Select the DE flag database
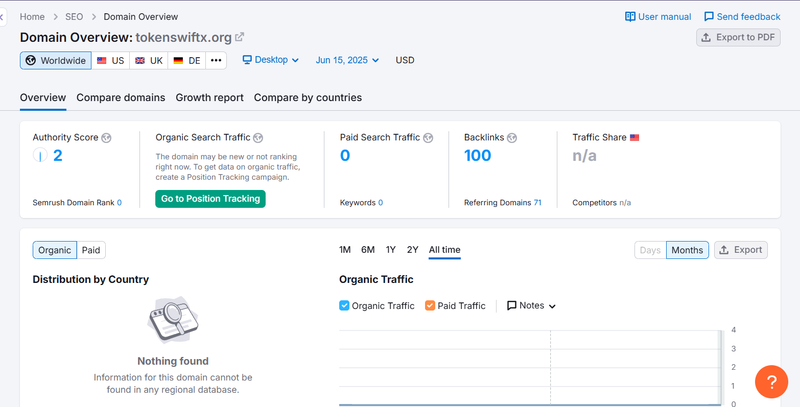 tap(187, 60)
